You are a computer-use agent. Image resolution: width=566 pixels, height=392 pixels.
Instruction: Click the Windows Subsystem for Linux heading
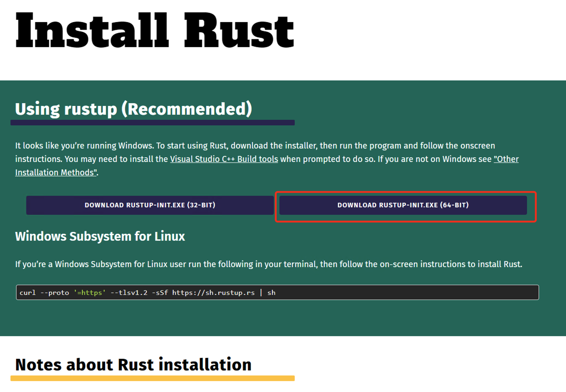pyautogui.click(x=100, y=236)
